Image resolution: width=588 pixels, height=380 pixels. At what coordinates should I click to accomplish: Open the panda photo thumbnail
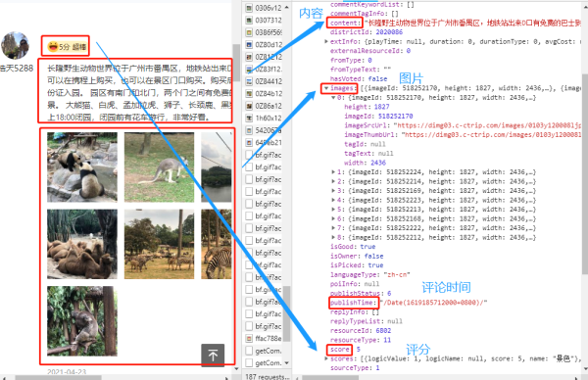coord(82,167)
